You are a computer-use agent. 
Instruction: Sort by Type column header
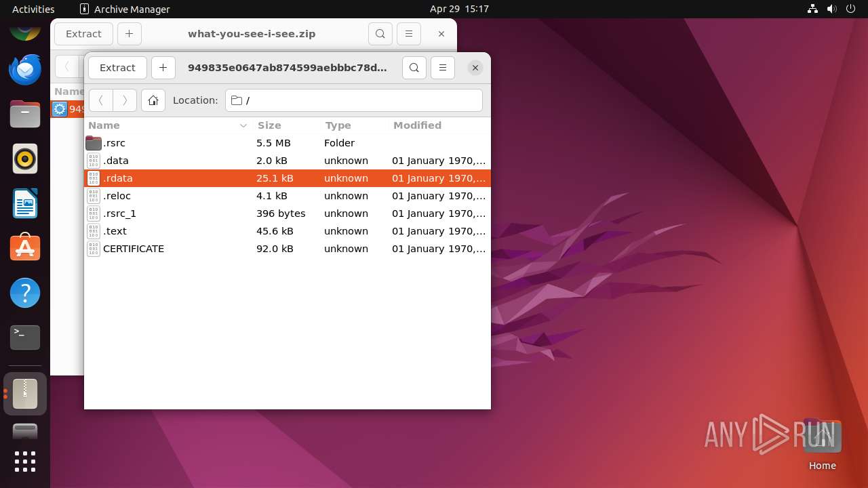(354, 125)
